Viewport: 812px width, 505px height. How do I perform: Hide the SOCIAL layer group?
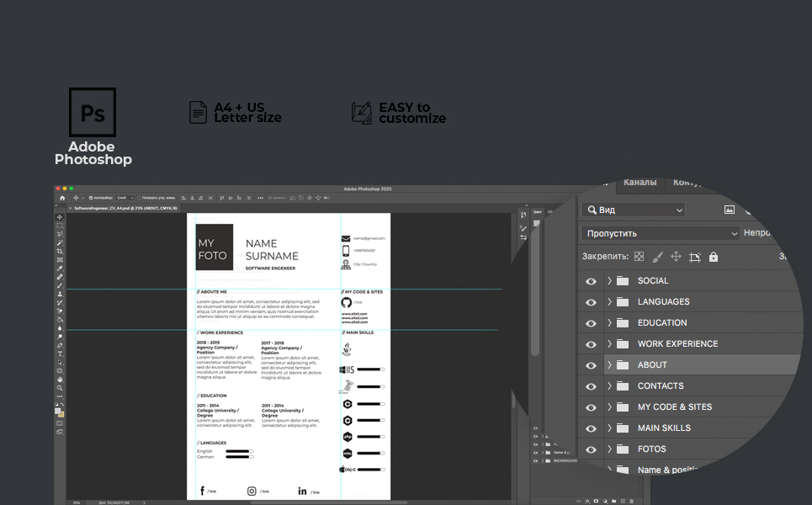click(591, 281)
